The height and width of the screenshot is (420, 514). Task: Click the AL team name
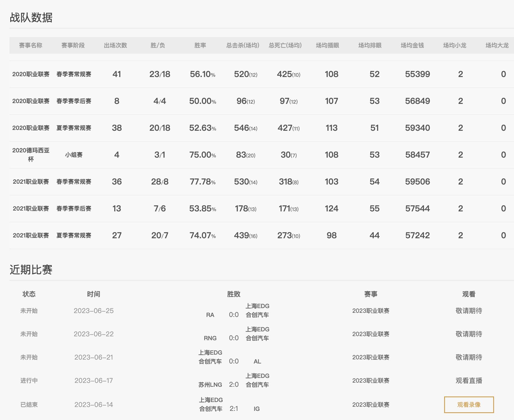(257, 361)
